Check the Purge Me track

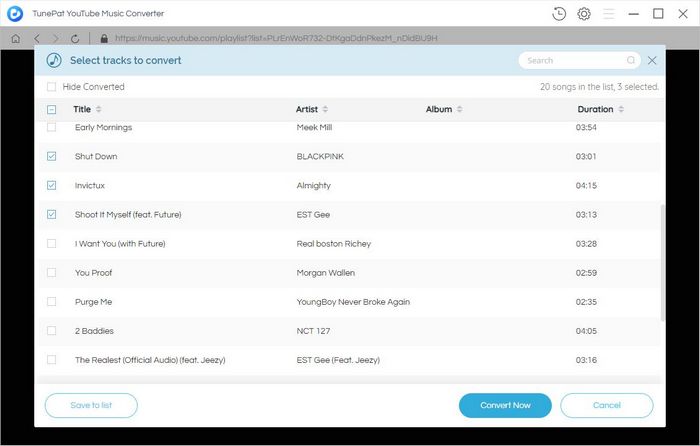click(51, 302)
